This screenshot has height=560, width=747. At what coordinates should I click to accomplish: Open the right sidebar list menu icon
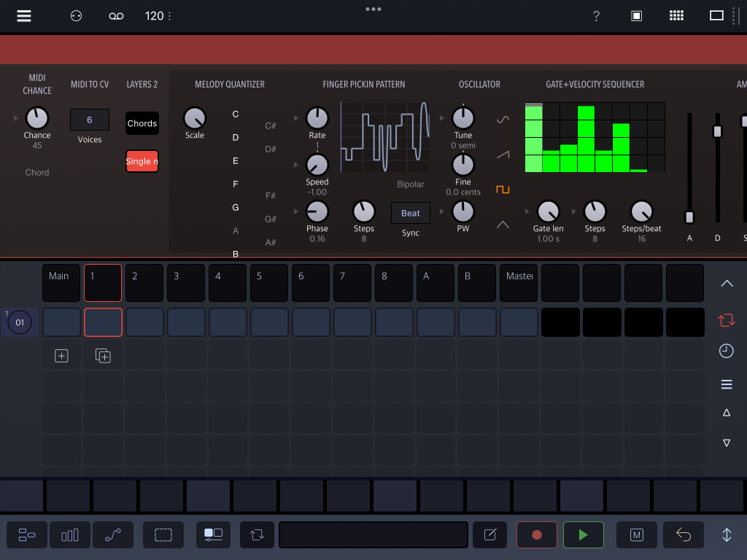[727, 384]
